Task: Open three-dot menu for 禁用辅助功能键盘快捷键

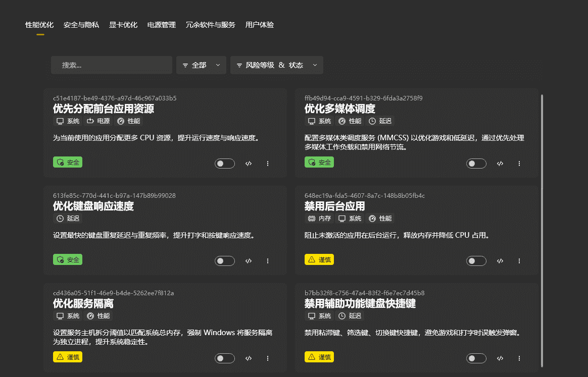Action: tap(519, 358)
